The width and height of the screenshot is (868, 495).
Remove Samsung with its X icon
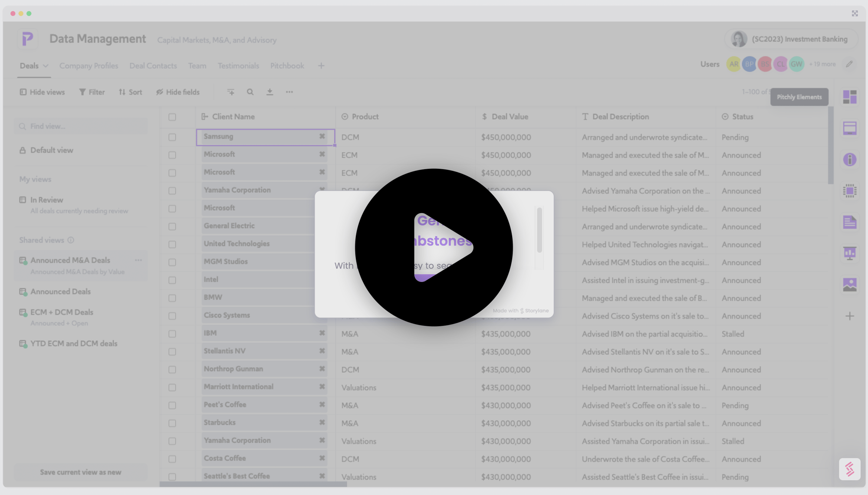tap(322, 136)
